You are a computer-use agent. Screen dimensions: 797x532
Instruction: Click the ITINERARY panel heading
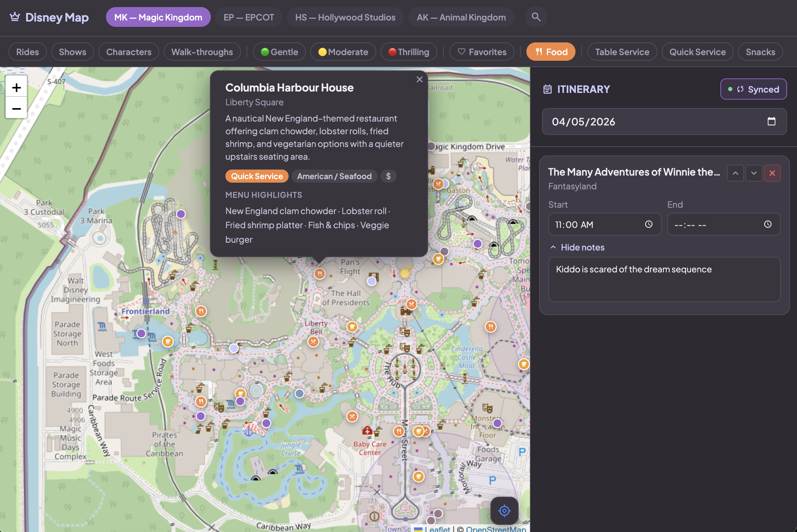(584, 89)
